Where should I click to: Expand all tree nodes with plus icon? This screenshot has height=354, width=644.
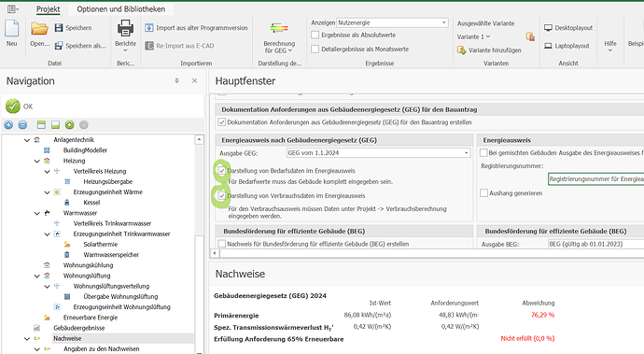(8, 125)
